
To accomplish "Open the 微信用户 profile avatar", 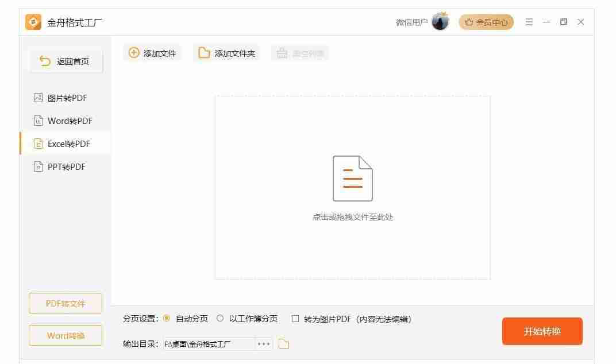I will pyautogui.click(x=440, y=22).
